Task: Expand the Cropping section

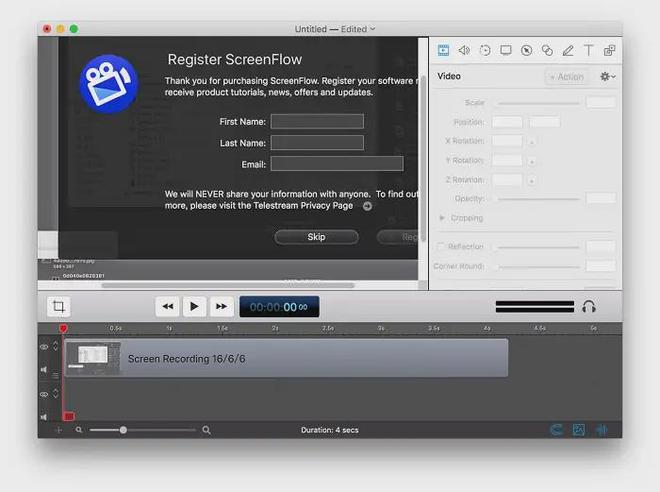Action: [x=443, y=218]
